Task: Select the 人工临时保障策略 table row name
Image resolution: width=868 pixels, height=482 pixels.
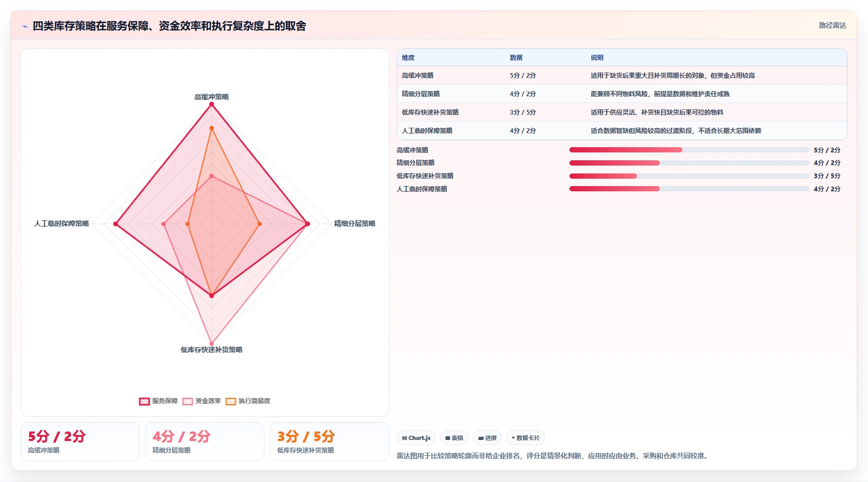Action: click(x=427, y=131)
